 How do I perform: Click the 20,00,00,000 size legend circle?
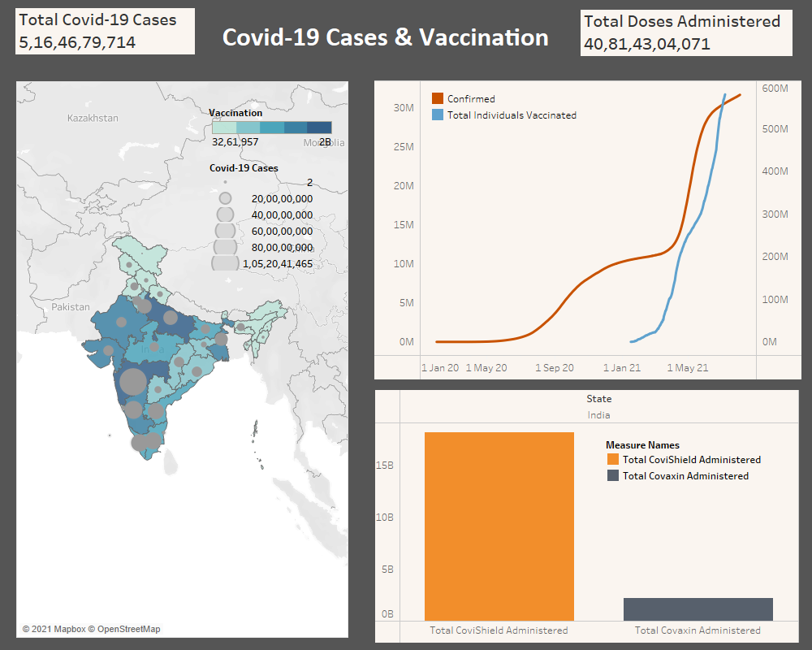[225, 198]
